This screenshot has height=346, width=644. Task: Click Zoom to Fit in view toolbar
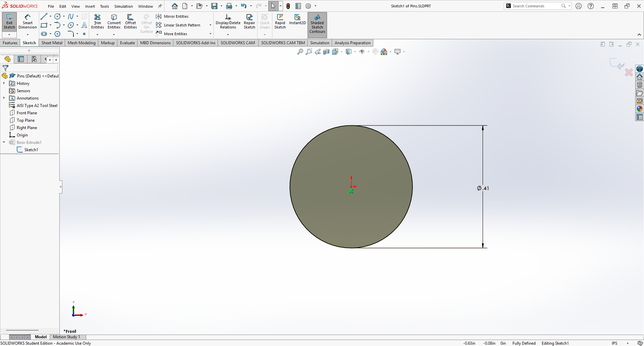(300, 52)
